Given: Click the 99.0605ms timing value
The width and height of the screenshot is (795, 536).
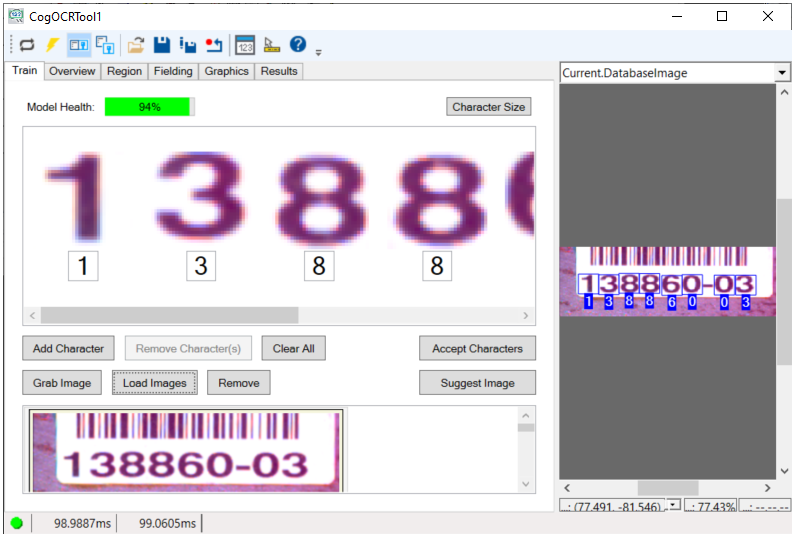Looking at the screenshot, I should point(167,523).
